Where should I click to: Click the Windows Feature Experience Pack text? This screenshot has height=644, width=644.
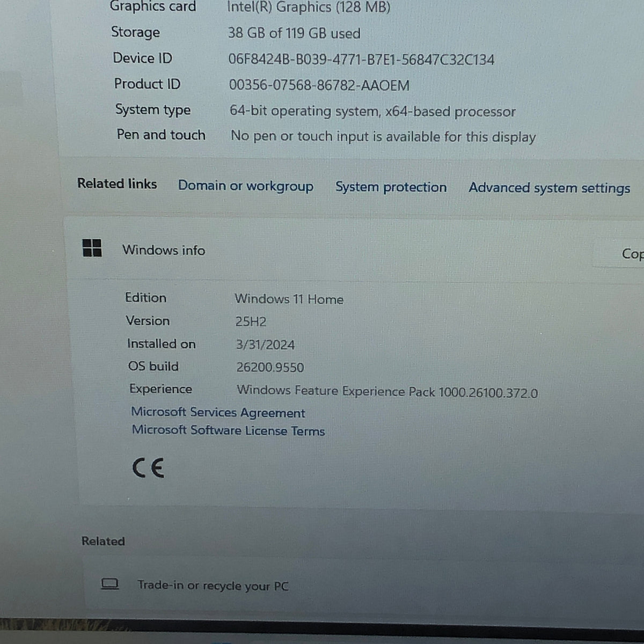[x=387, y=392]
